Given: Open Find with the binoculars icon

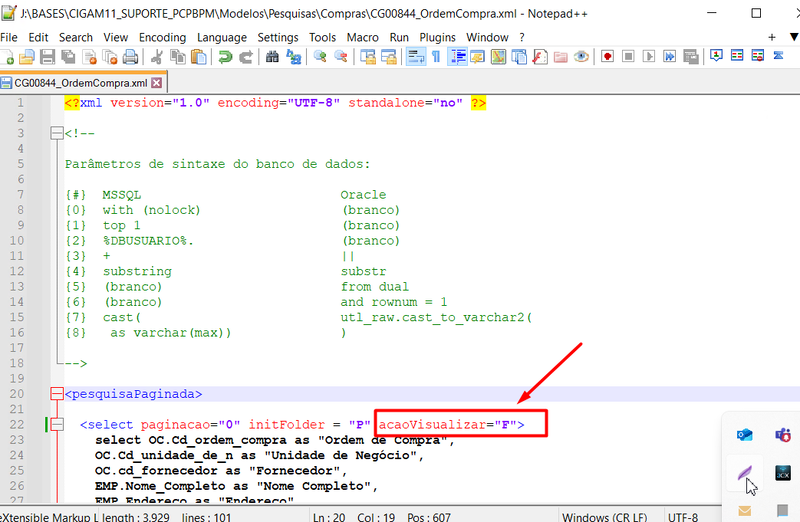Looking at the screenshot, I should [x=272, y=57].
